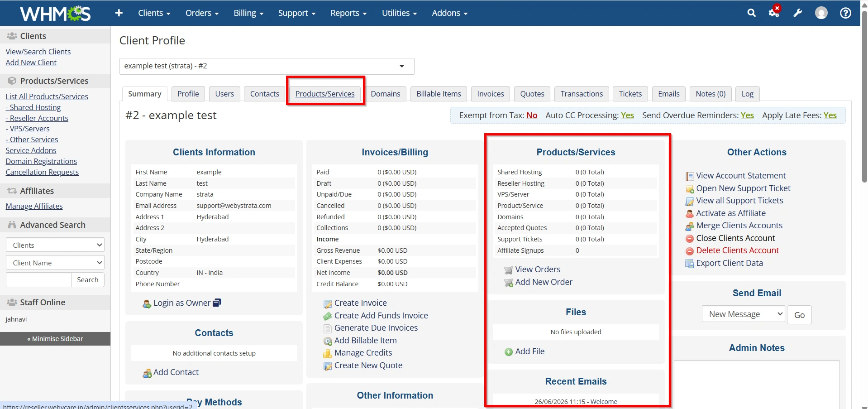Open the Orders navbar dropdown
Screen dimensions: 868x409
point(202,13)
